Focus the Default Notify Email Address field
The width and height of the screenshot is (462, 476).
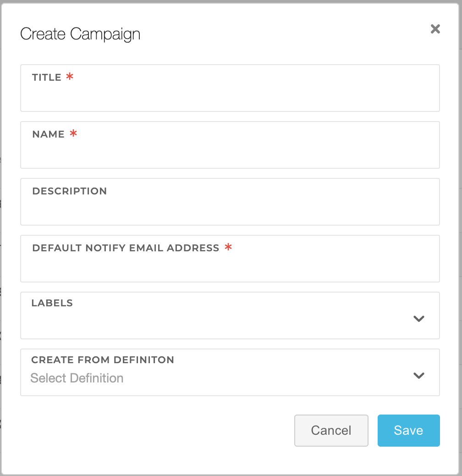coord(230,267)
